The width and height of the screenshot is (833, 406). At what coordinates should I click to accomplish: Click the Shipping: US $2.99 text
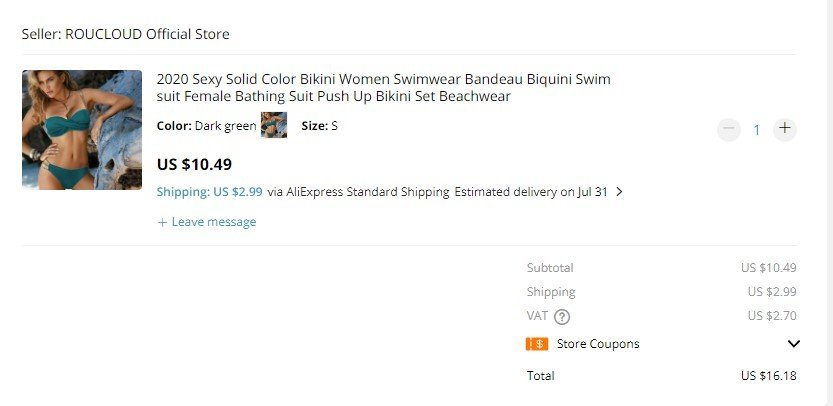pos(210,192)
